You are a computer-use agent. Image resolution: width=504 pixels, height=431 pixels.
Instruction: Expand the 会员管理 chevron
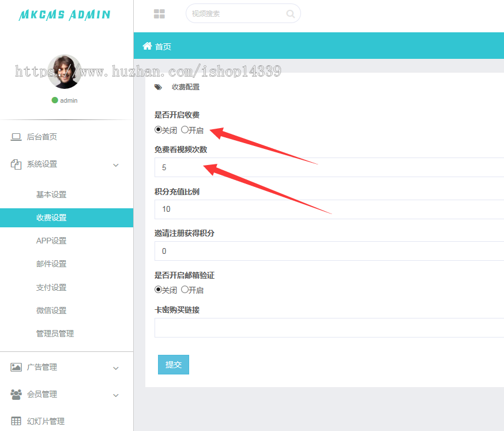(116, 395)
